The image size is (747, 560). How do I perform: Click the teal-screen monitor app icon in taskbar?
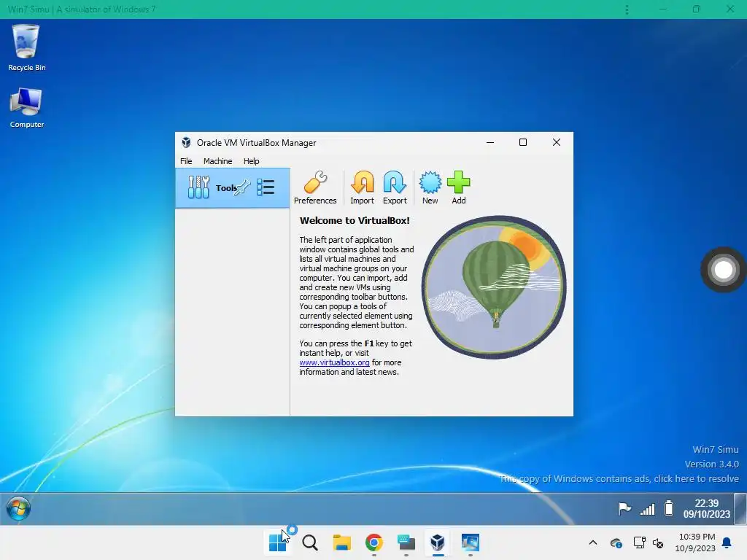pos(406,542)
